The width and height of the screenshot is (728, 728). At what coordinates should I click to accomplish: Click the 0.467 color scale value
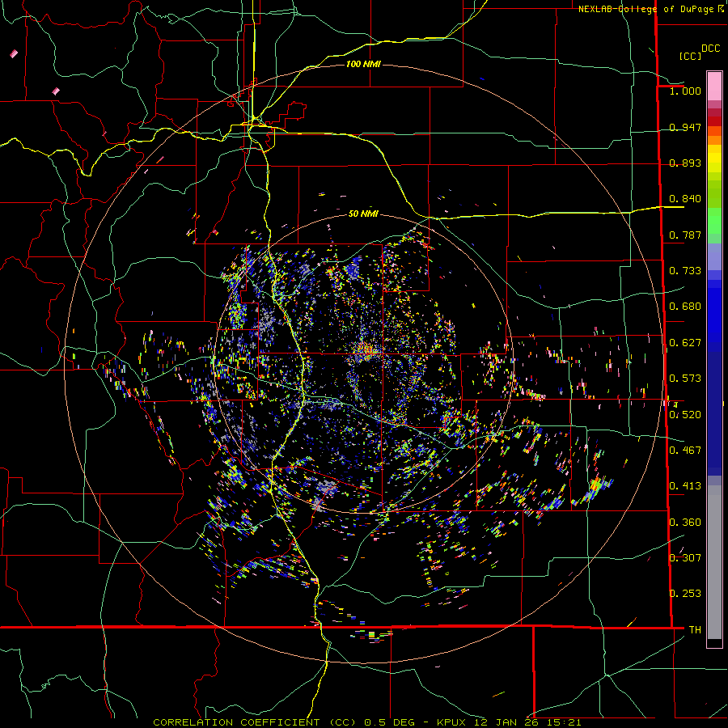click(685, 451)
